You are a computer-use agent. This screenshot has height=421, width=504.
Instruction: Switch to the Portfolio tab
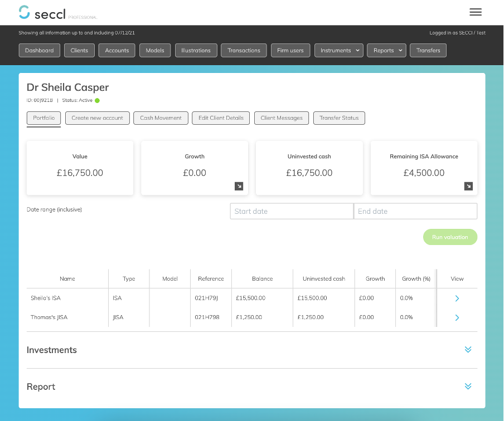(x=43, y=118)
